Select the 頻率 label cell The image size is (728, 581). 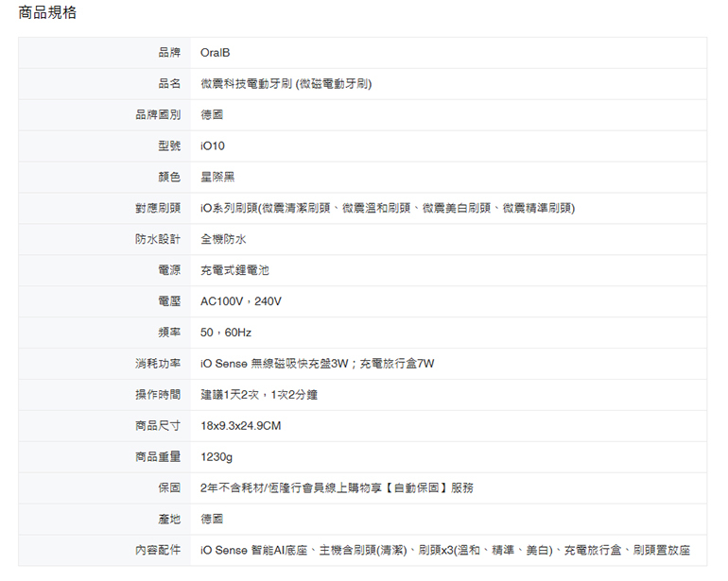tap(104, 333)
